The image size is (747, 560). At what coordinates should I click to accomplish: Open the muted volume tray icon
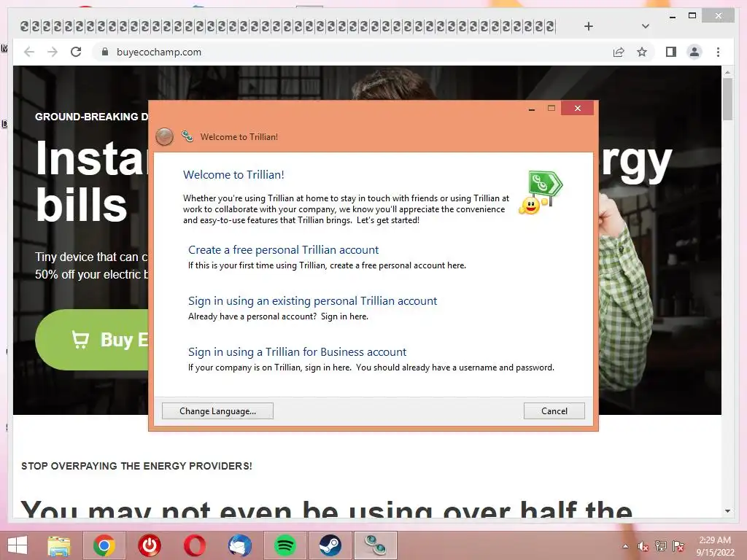pyautogui.click(x=643, y=546)
